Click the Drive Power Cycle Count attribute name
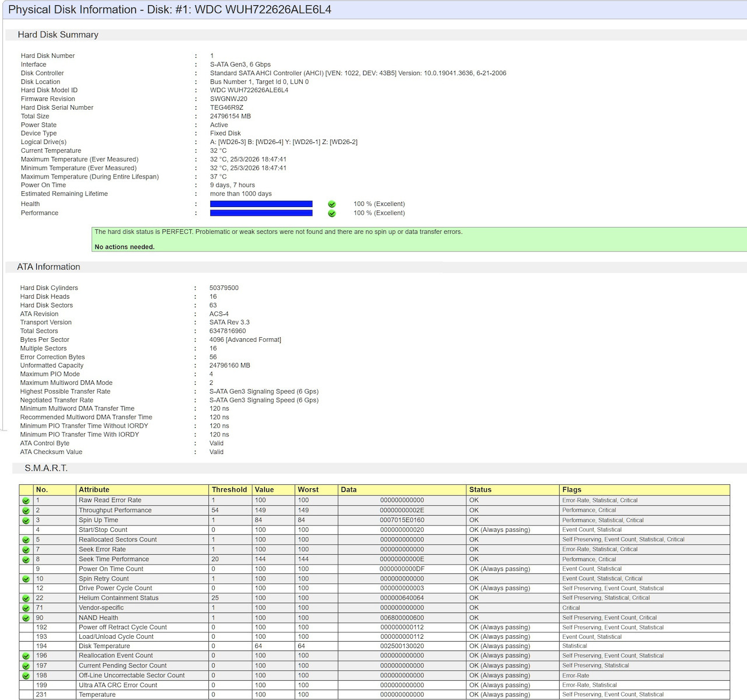The width and height of the screenshot is (747, 700). point(115,589)
